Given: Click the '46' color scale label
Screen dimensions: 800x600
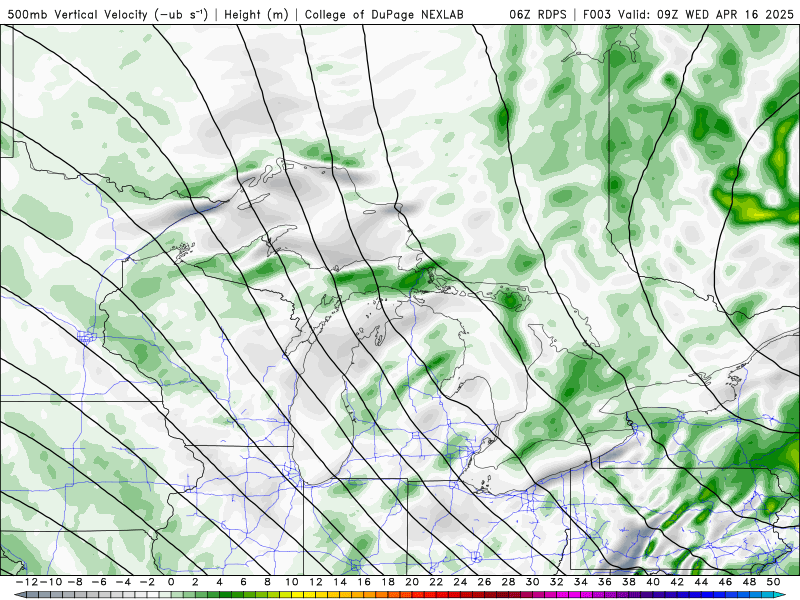Looking at the screenshot, I should pyautogui.click(x=725, y=582).
